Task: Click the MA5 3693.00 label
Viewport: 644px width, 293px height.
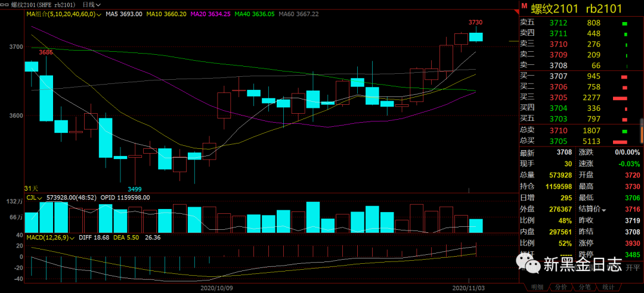Action: (x=124, y=14)
